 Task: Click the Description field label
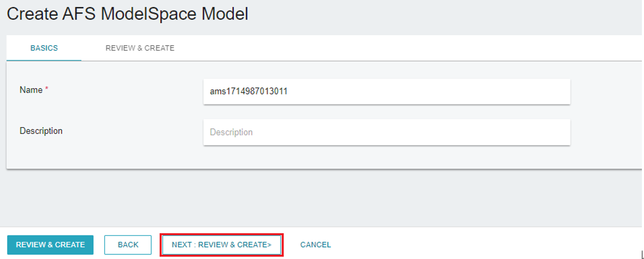(x=41, y=131)
